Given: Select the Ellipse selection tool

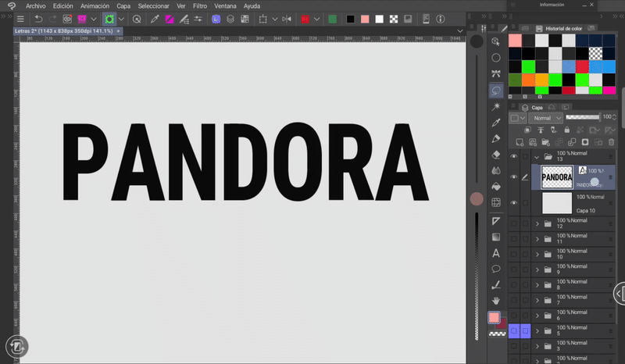Looking at the screenshot, I should tap(496, 58).
